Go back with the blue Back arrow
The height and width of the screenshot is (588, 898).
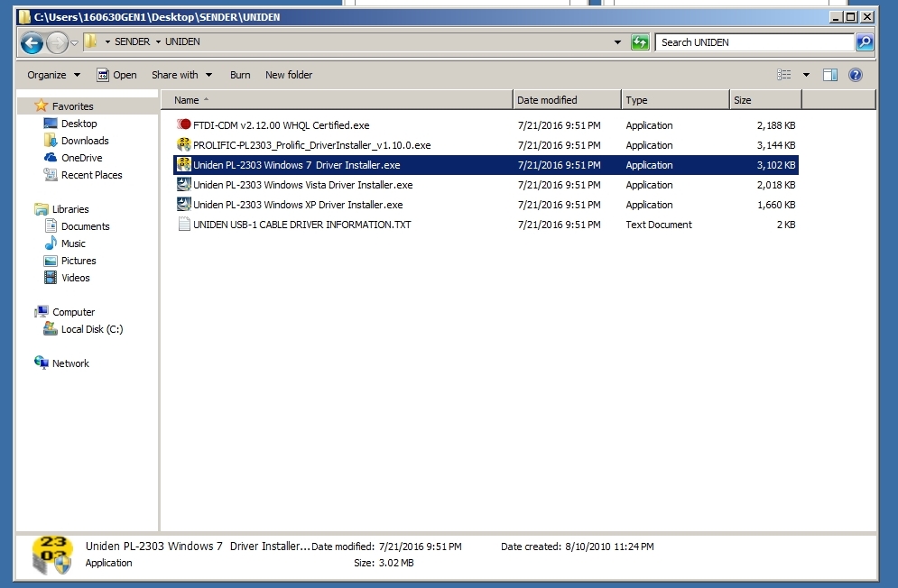[32, 43]
